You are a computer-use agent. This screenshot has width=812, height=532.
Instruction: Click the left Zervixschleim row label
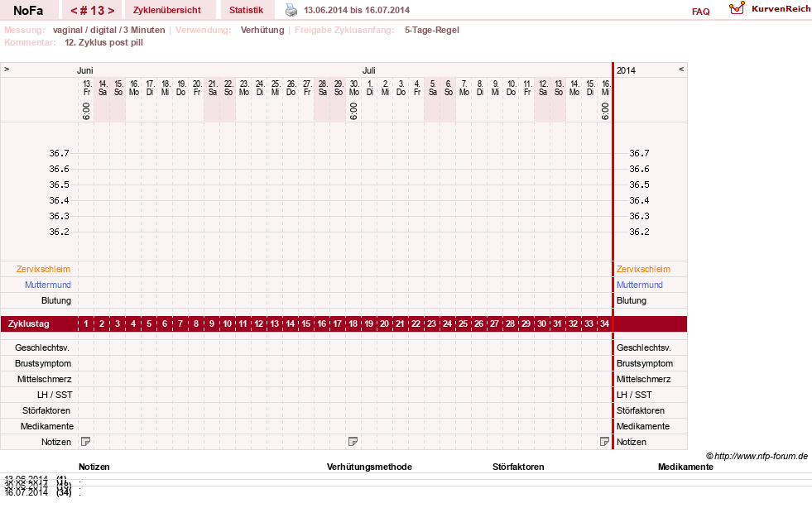click(44, 269)
